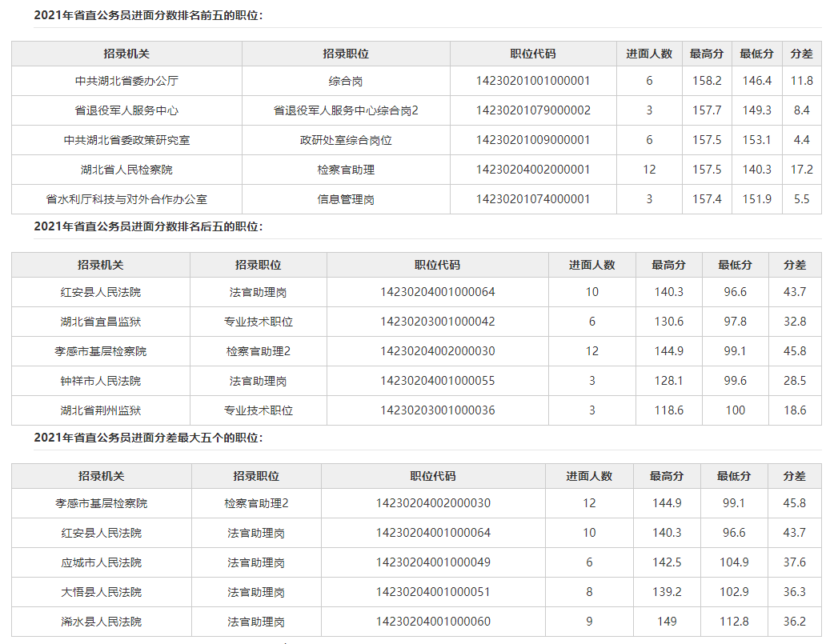
Task: Click the highest score 157.7
Action: (707, 110)
